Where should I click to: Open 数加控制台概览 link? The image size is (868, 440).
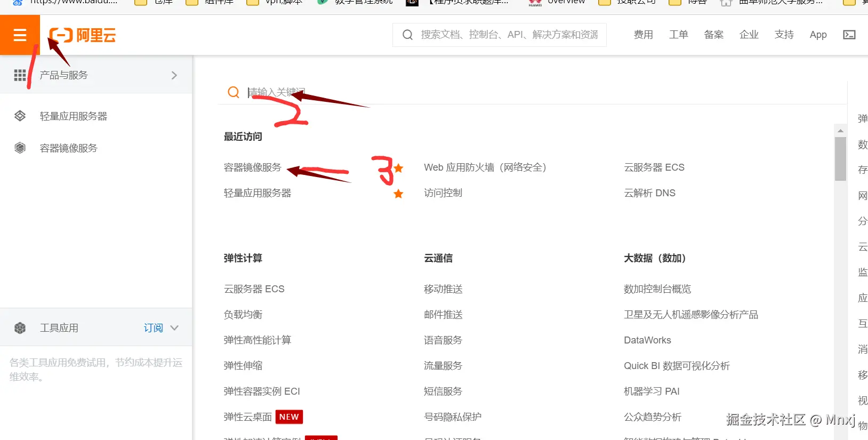pos(657,289)
